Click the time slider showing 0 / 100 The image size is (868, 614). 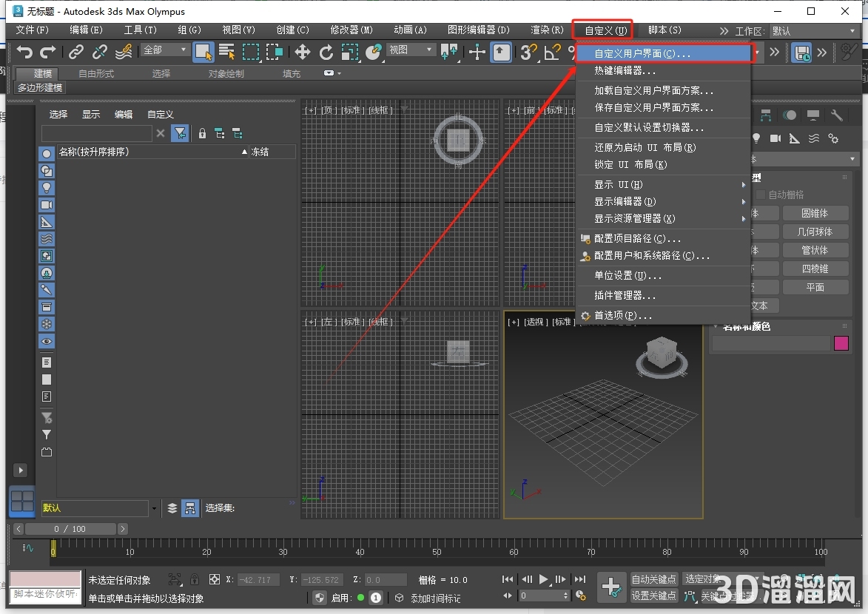pyautogui.click(x=70, y=529)
